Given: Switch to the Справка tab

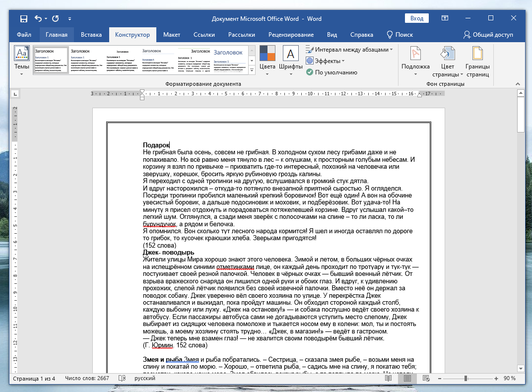Looking at the screenshot, I should pos(361,35).
